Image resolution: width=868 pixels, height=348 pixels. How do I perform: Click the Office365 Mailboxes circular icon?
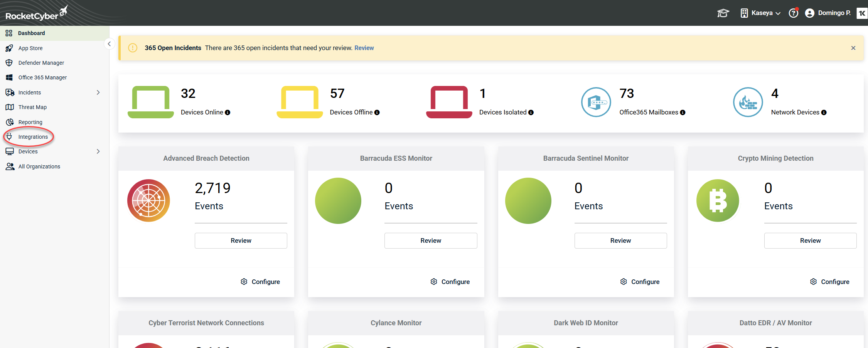pos(596,102)
